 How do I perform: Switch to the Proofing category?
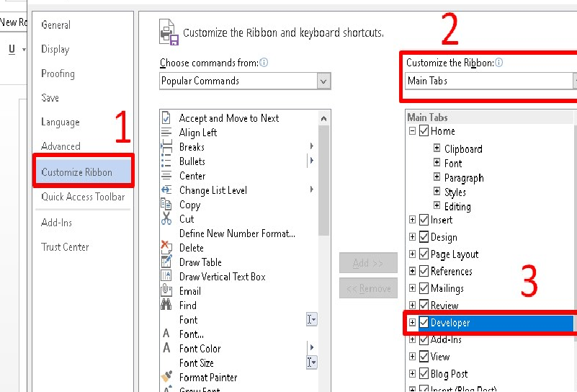click(58, 73)
